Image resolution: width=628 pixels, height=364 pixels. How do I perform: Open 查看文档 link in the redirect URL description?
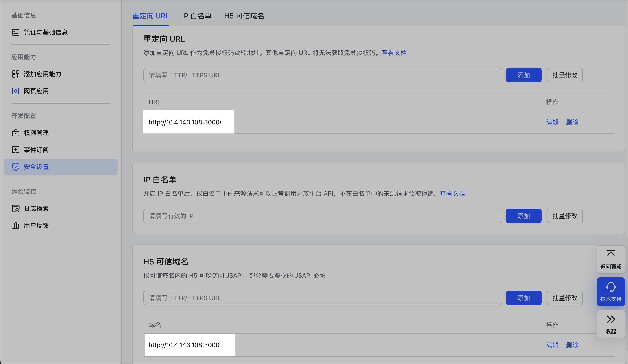pos(394,53)
